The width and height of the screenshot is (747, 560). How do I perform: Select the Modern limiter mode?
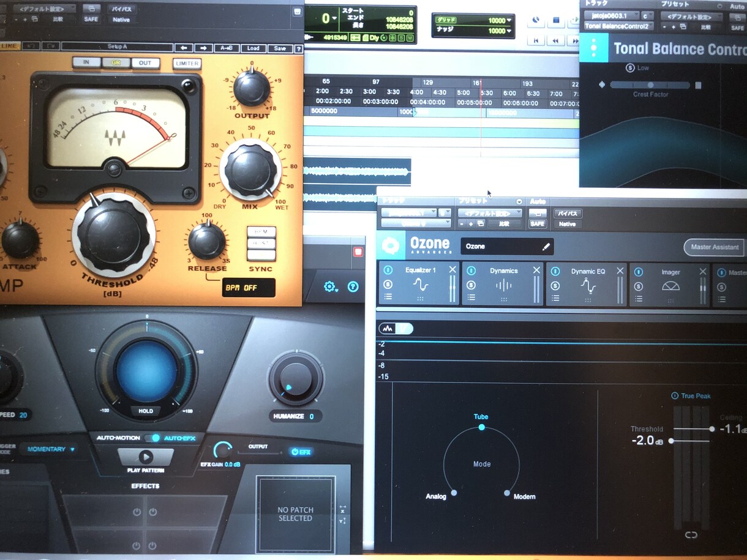pos(507,493)
